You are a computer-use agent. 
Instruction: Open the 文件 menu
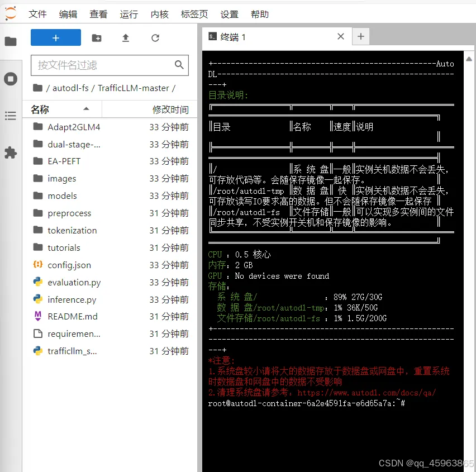pyautogui.click(x=37, y=14)
